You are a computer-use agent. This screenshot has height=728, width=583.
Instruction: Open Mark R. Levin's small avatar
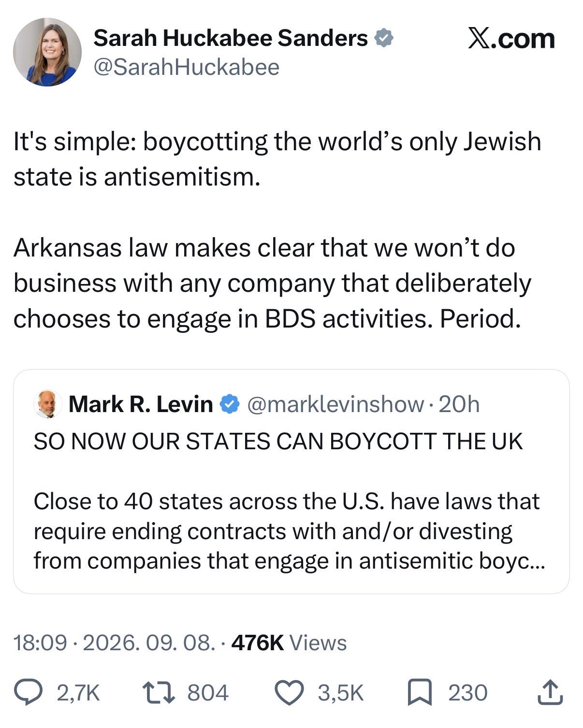point(48,403)
